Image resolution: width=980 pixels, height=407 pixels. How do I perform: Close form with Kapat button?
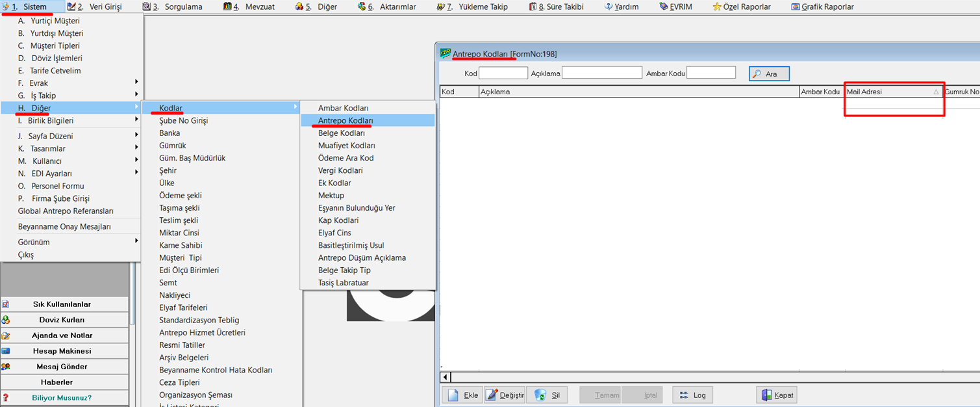point(776,395)
